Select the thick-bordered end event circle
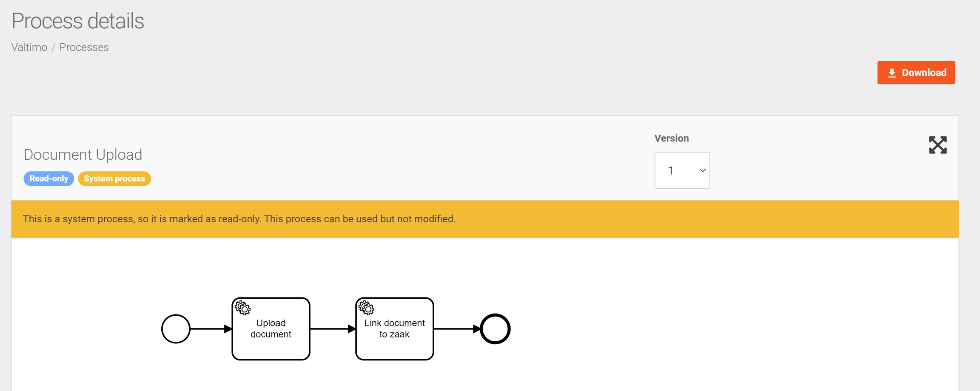 pyautogui.click(x=495, y=329)
